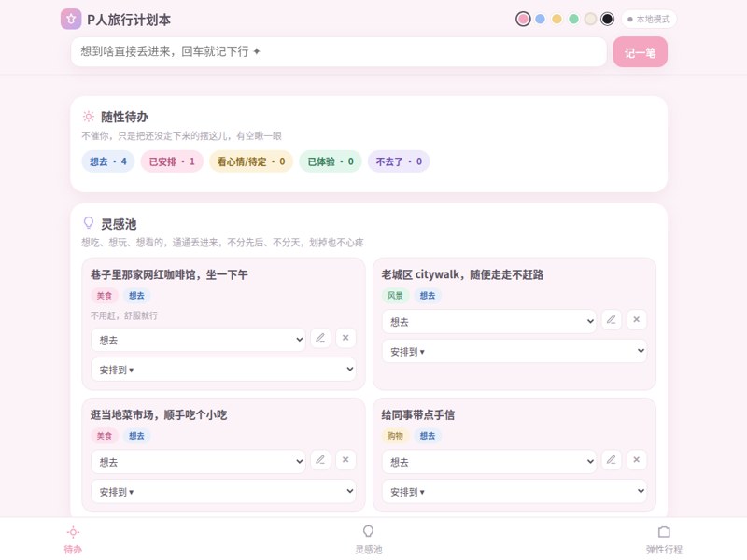Open 安排到 dropdown on citywalk card
Viewport: 747px width, 560px height.
[514, 351]
